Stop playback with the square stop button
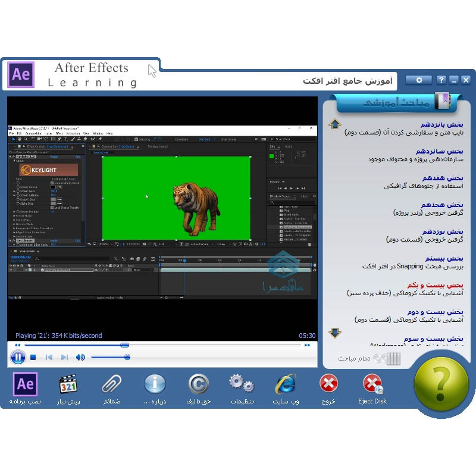Image resolution: width=476 pixels, height=476 pixels. [33, 357]
